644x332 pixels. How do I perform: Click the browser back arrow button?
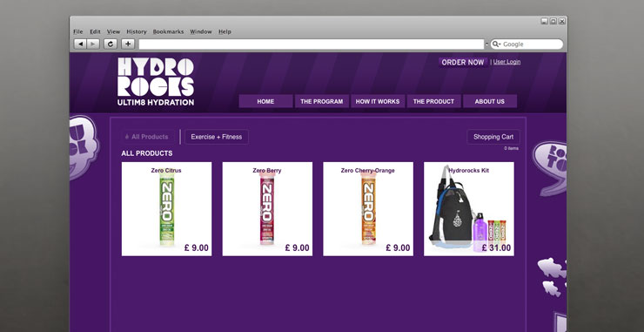[x=80, y=44]
